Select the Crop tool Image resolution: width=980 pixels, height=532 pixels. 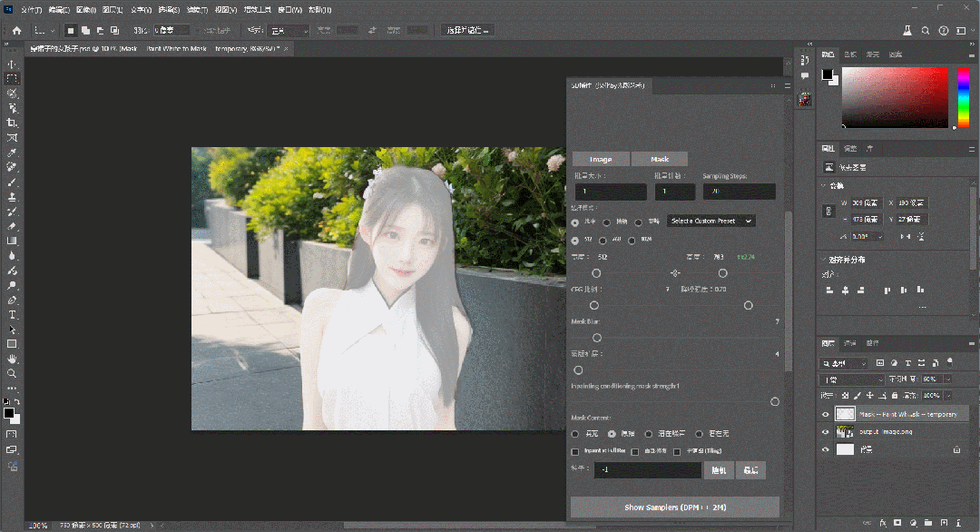(x=12, y=123)
